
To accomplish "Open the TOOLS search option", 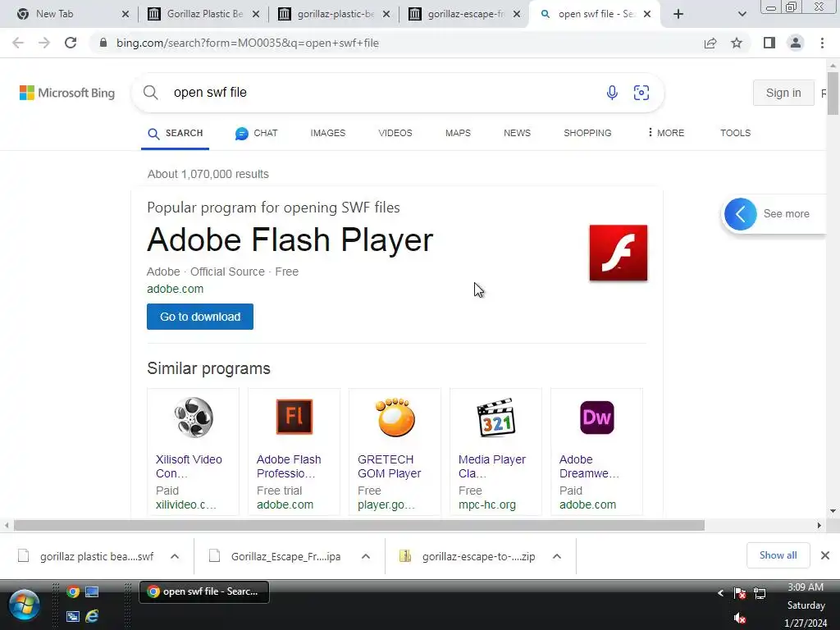I will tap(735, 133).
